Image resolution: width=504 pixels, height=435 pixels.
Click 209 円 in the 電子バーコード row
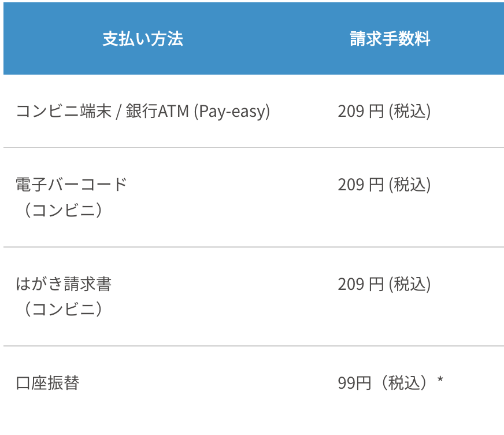coord(361,185)
